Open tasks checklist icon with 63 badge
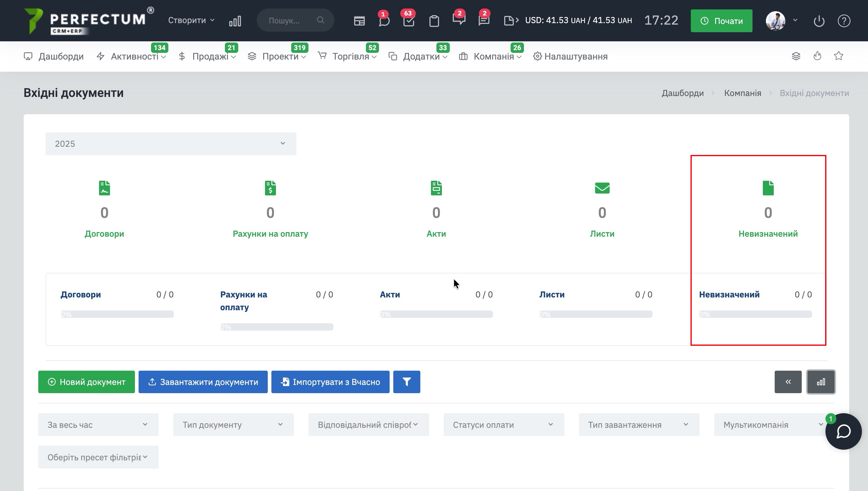Image resolution: width=868 pixels, height=491 pixels. (x=408, y=21)
